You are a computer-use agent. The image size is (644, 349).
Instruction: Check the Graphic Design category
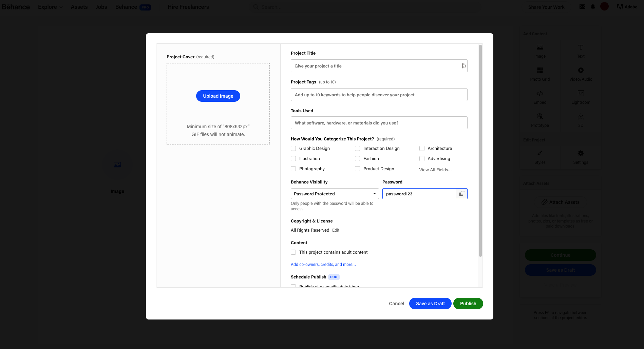(x=293, y=148)
